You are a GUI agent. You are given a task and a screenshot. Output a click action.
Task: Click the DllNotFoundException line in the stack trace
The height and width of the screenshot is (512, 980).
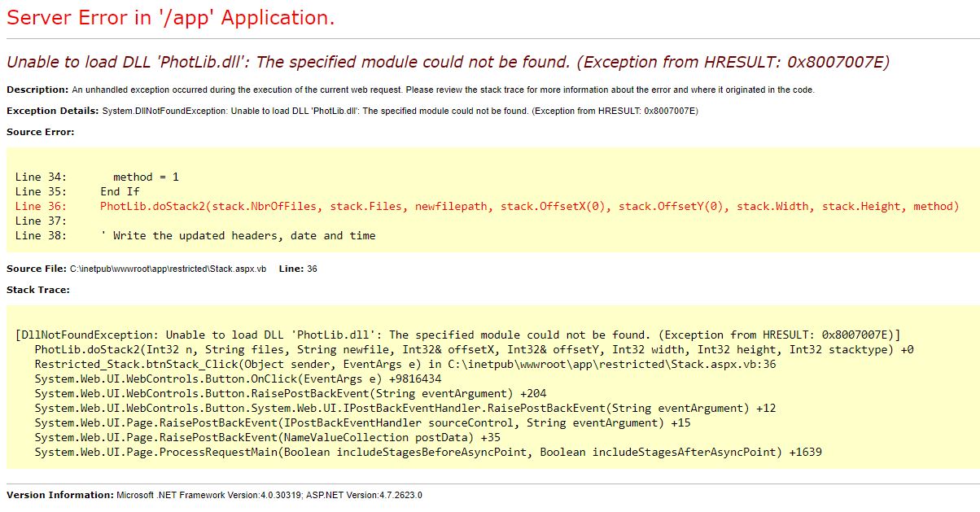point(457,335)
